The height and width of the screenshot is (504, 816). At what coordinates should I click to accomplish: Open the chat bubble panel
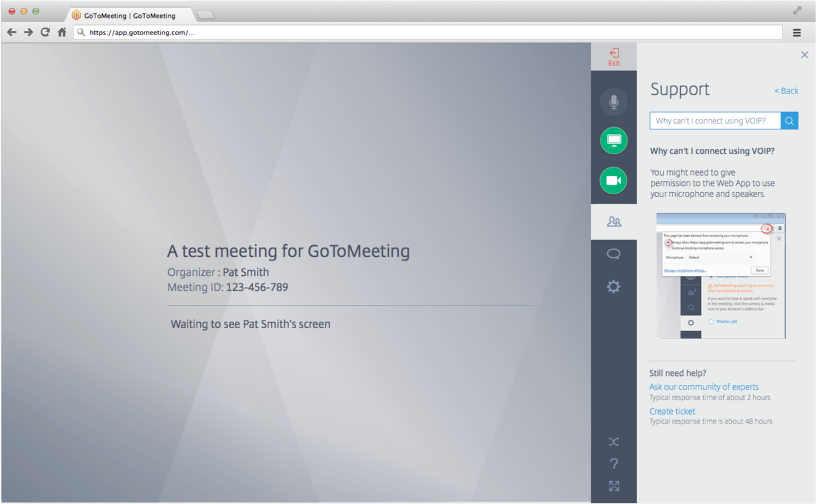click(x=613, y=254)
